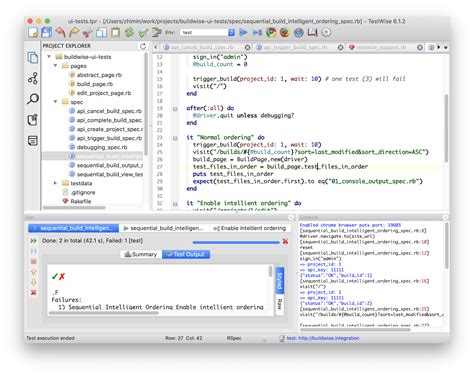
Task: Click the list panel sidebar icon
Action: (x=33, y=140)
